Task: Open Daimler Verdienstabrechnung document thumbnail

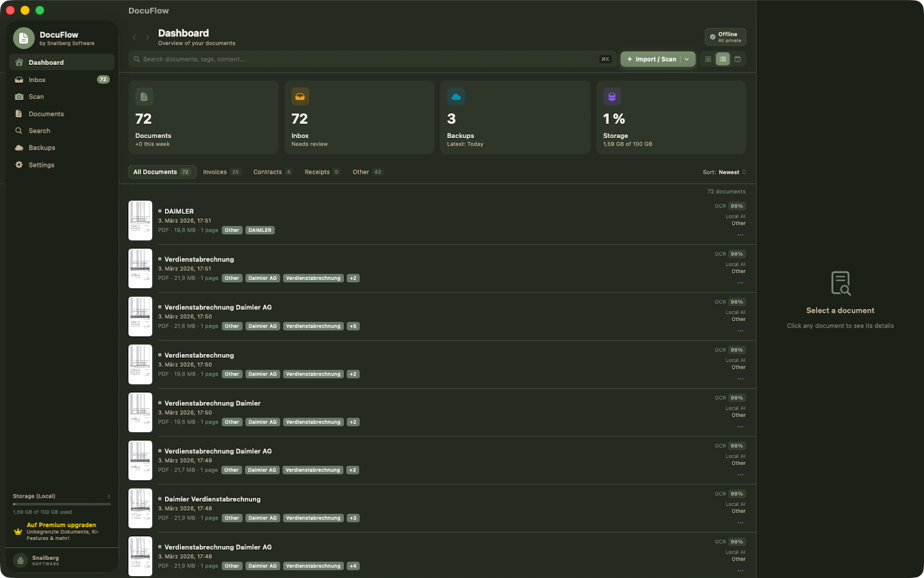Action: pos(141,508)
